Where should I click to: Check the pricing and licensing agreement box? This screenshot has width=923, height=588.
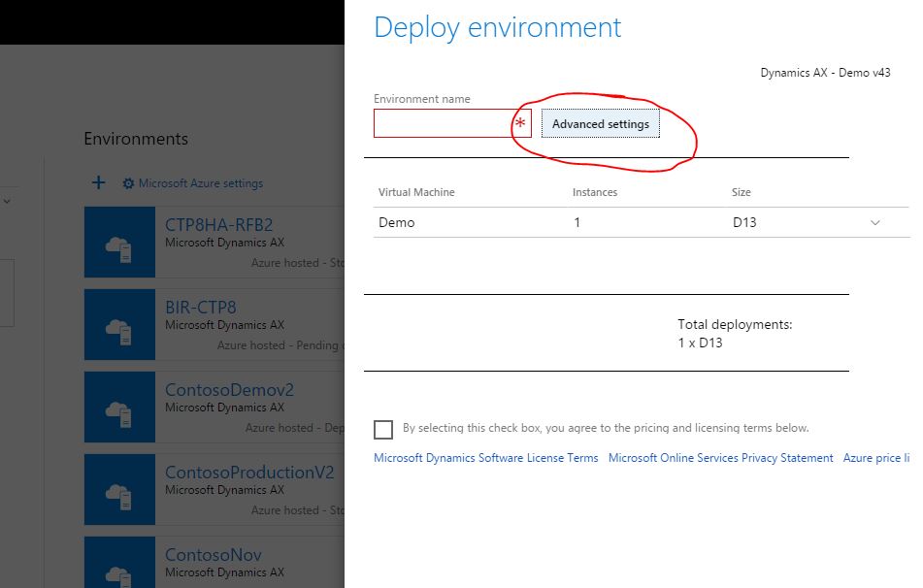pos(383,429)
